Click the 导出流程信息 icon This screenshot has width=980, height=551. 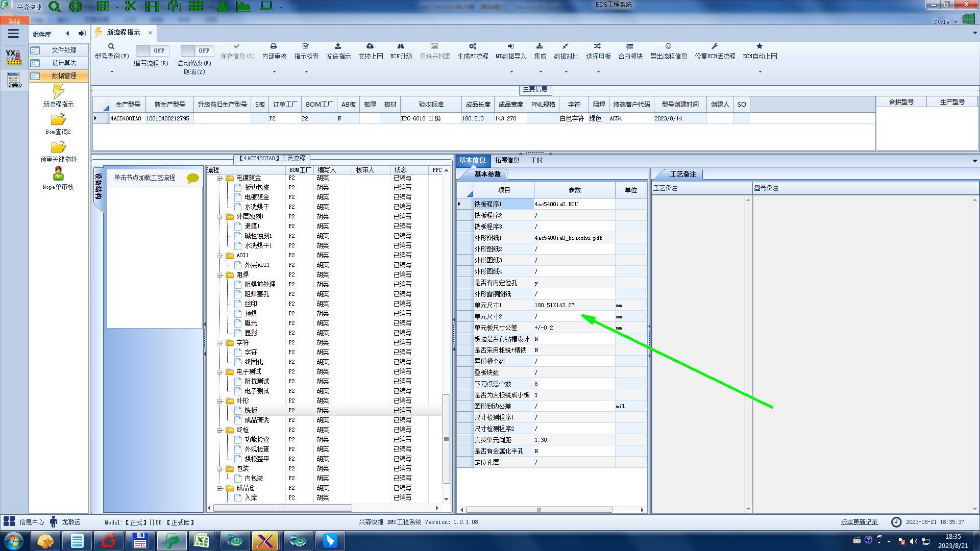668,46
